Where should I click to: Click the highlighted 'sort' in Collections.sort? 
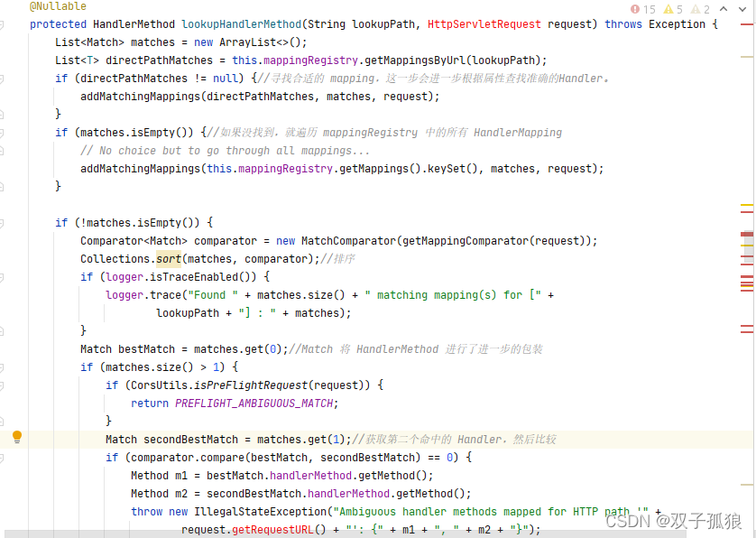coord(169,259)
